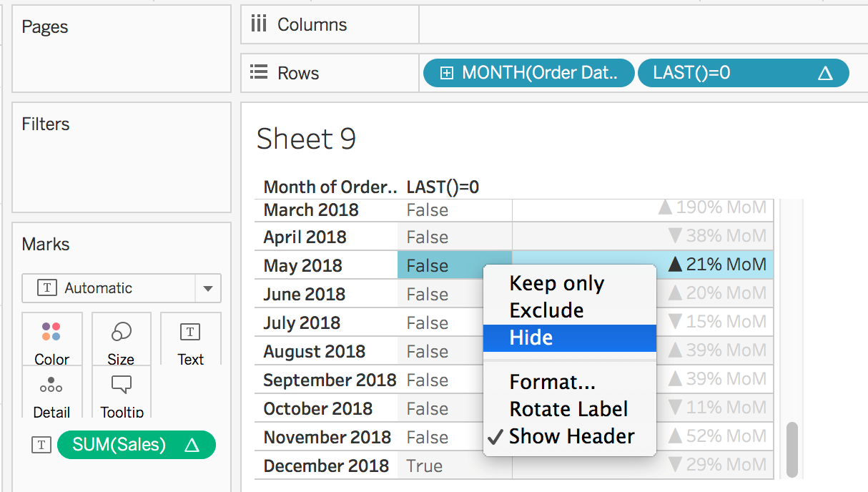Expand the MONTH(Order Date) pill plus icon
This screenshot has width=868, height=492.
point(447,73)
